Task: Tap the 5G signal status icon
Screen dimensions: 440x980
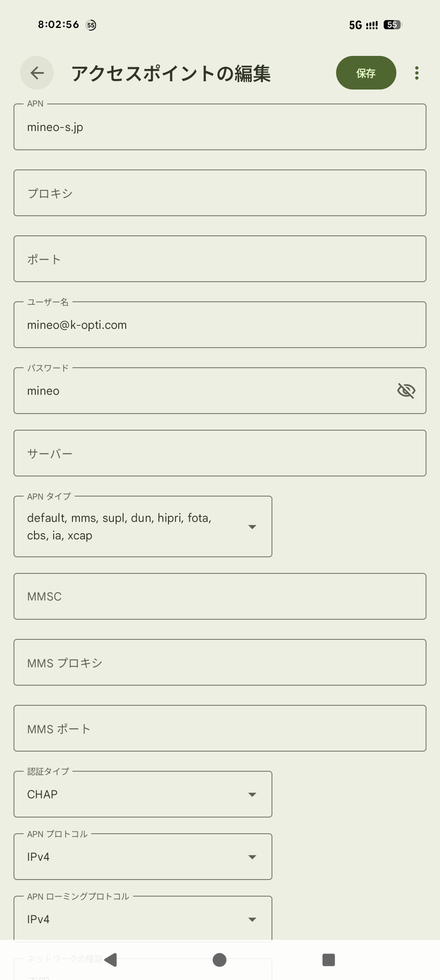Action: pos(363,25)
